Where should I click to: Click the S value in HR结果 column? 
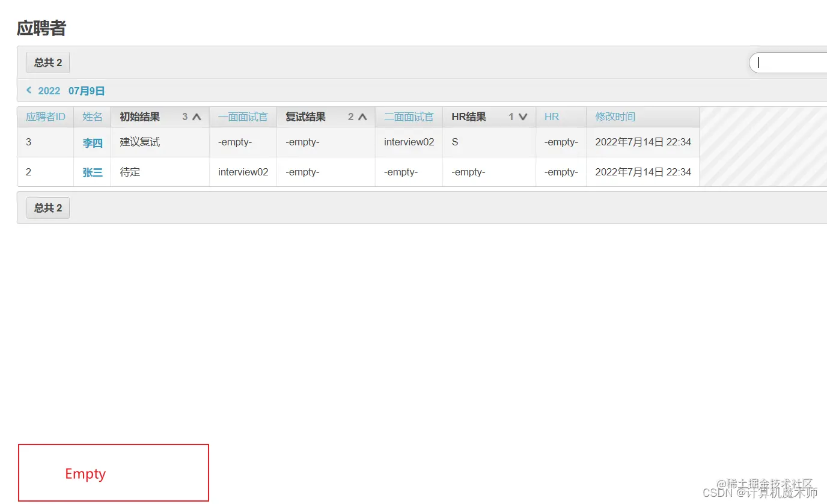point(455,142)
